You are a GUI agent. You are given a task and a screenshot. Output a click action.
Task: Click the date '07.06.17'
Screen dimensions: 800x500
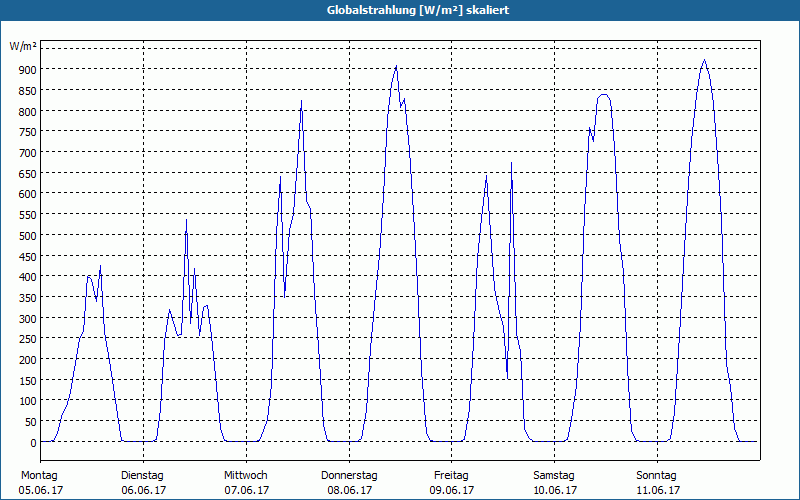[x=247, y=490]
